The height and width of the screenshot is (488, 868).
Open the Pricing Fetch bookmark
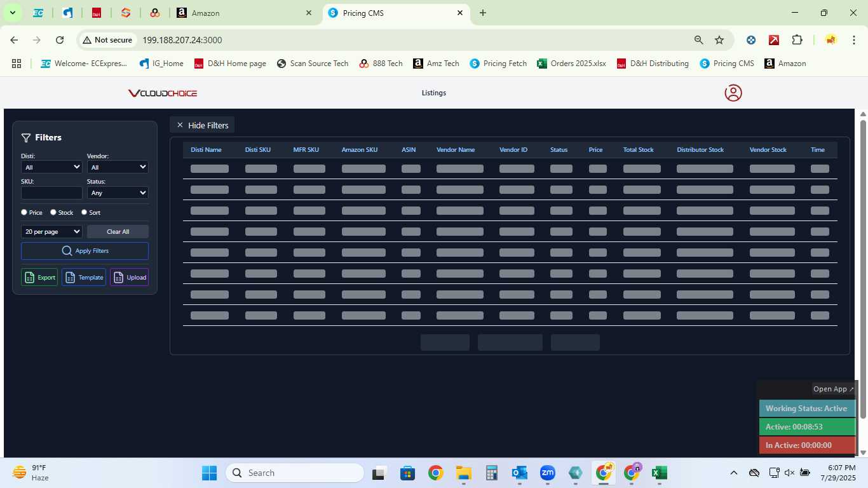(x=498, y=64)
